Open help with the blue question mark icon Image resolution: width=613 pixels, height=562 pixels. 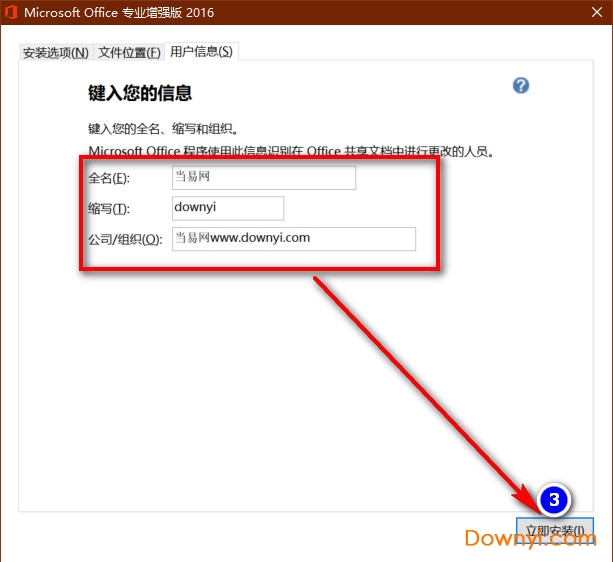521,86
